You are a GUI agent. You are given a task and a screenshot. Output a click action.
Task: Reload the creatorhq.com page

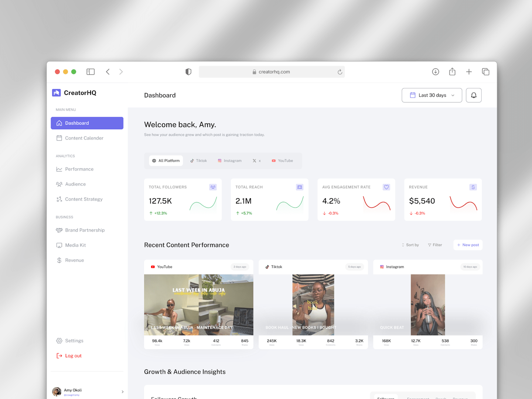[340, 72]
